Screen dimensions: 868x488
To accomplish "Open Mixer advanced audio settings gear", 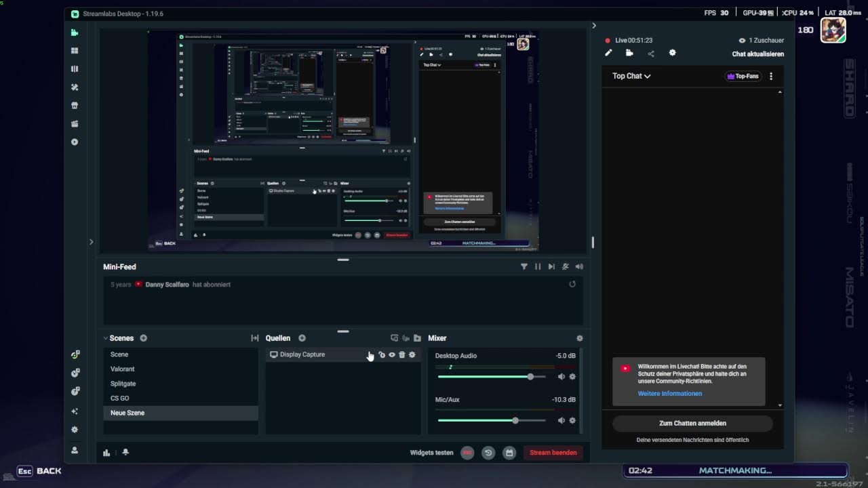I will (579, 338).
